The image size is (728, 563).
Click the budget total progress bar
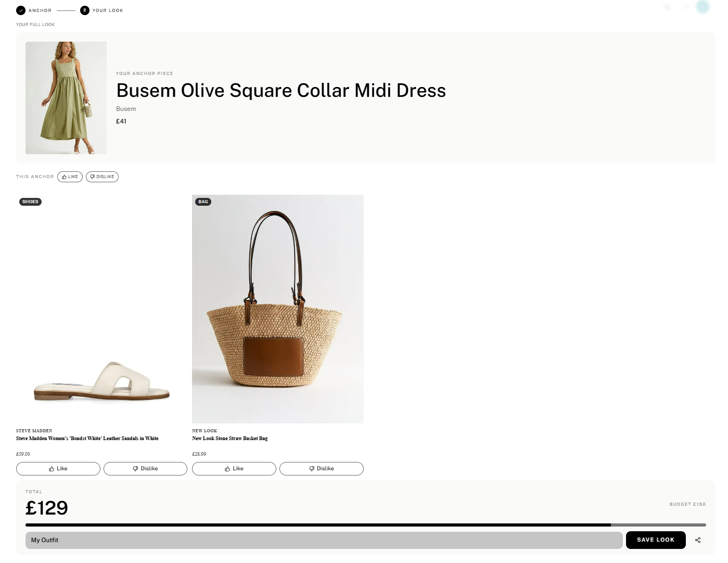[x=366, y=525]
